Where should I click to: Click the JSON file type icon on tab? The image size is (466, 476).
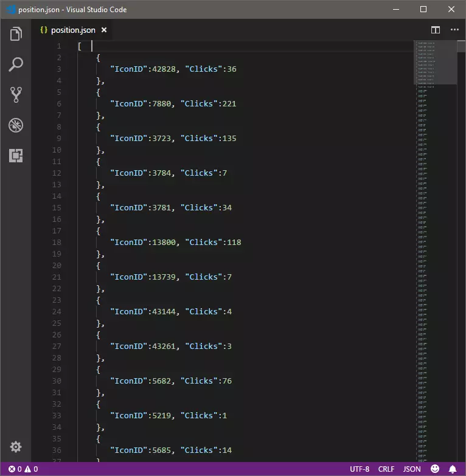pos(44,30)
